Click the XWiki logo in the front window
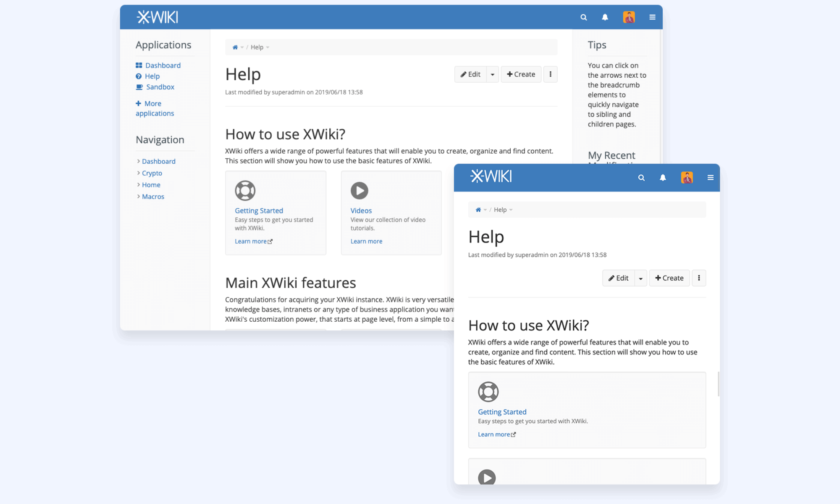This screenshot has width=840, height=504. [x=491, y=176]
